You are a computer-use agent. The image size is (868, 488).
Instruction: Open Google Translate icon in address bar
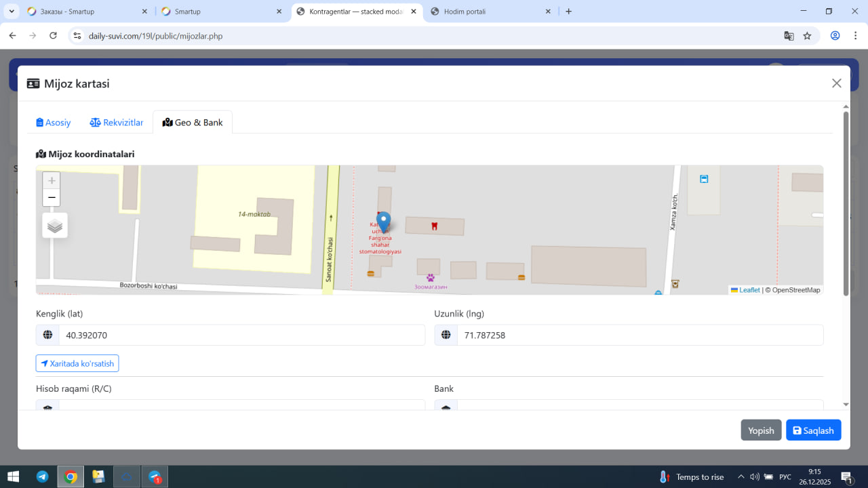click(789, 36)
